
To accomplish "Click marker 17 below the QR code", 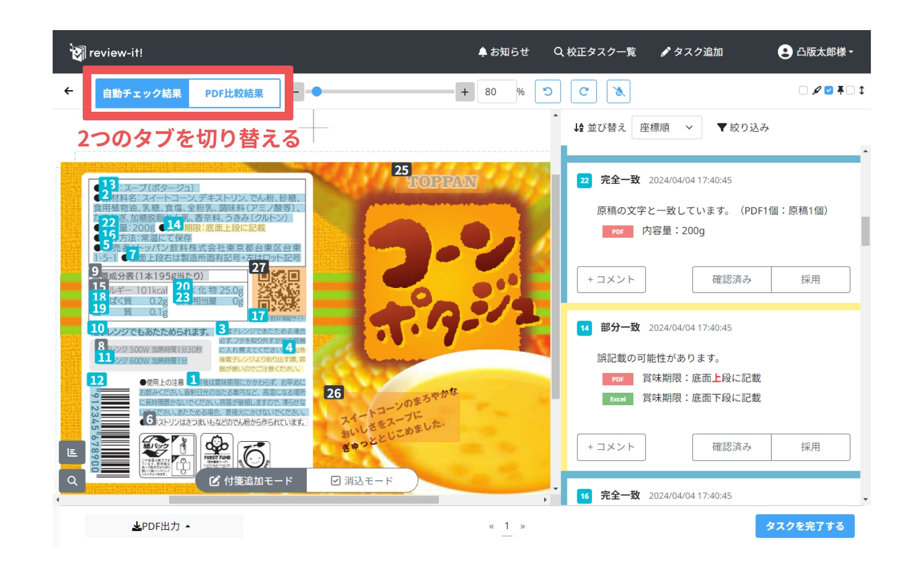I will pyautogui.click(x=258, y=315).
